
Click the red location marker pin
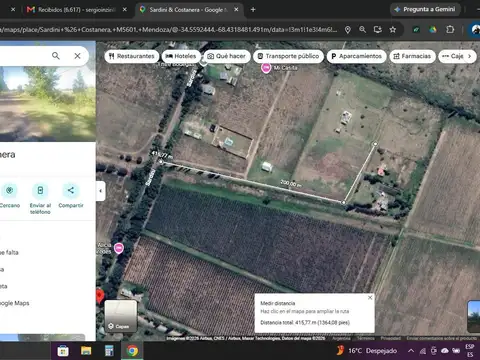tap(99, 296)
